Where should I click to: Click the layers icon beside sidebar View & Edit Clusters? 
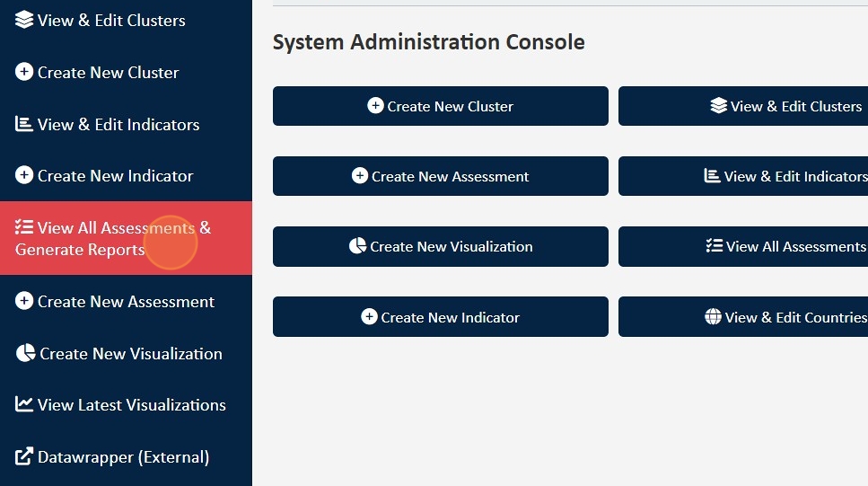point(24,20)
